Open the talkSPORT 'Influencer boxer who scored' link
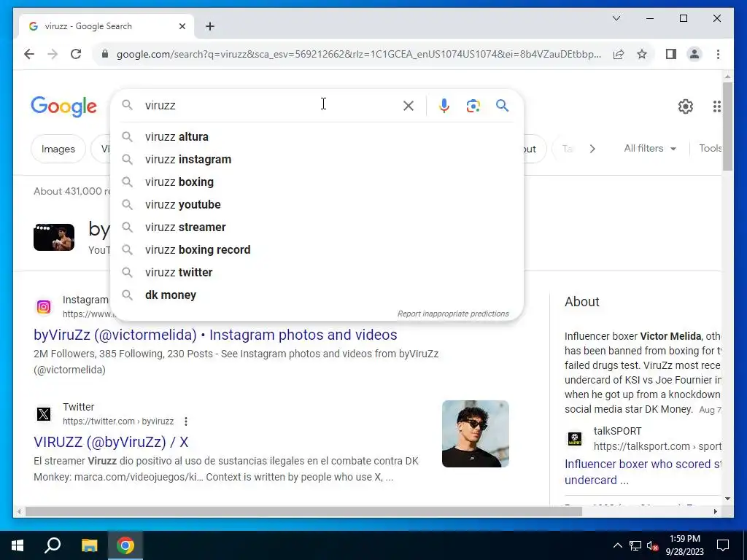This screenshot has width=747, height=560. [643, 472]
